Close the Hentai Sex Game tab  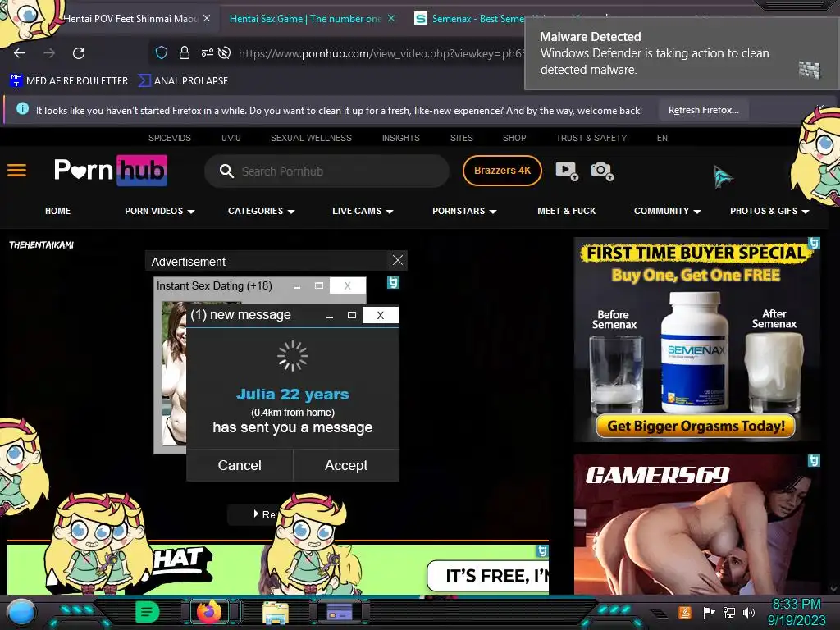point(391,18)
